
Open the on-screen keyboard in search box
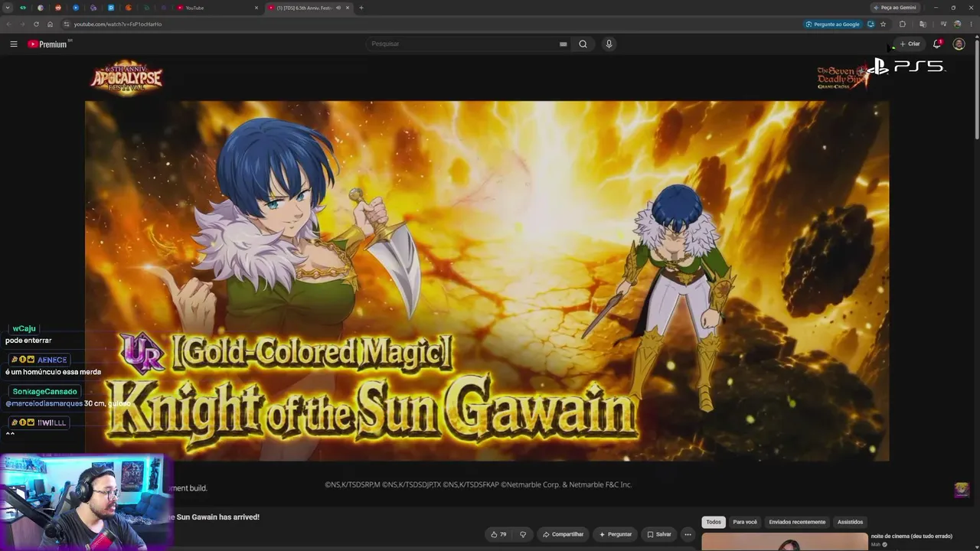point(563,44)
